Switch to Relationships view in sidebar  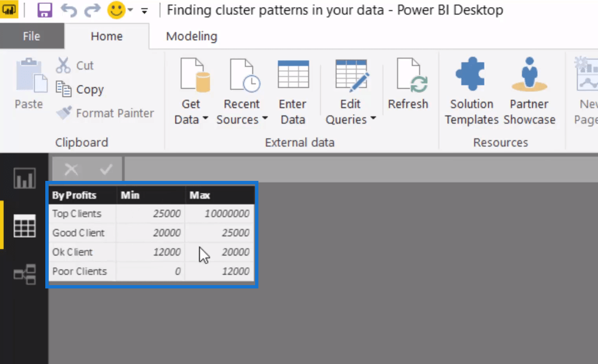click(x=25, y=274)
